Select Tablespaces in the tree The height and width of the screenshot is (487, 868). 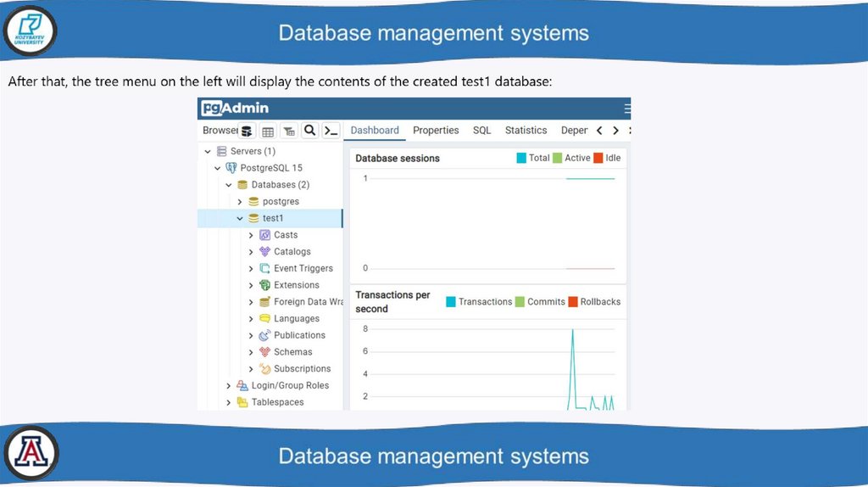pos(277,402)
